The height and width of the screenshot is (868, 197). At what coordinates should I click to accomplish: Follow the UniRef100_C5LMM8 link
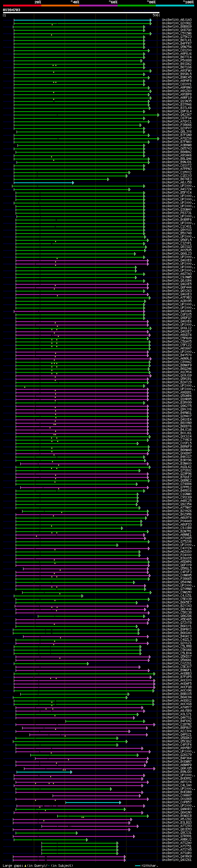[x=177, y=646]
